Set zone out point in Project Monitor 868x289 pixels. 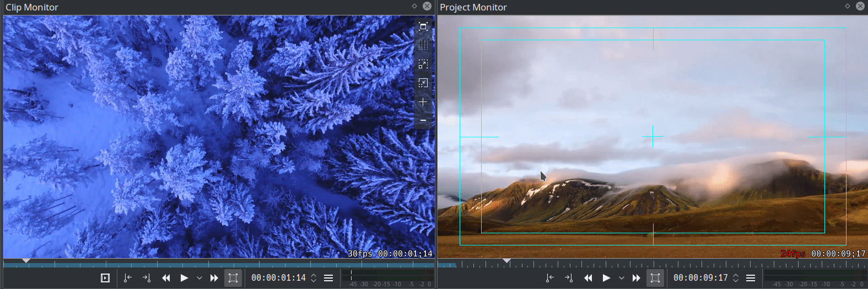[569, 278]
